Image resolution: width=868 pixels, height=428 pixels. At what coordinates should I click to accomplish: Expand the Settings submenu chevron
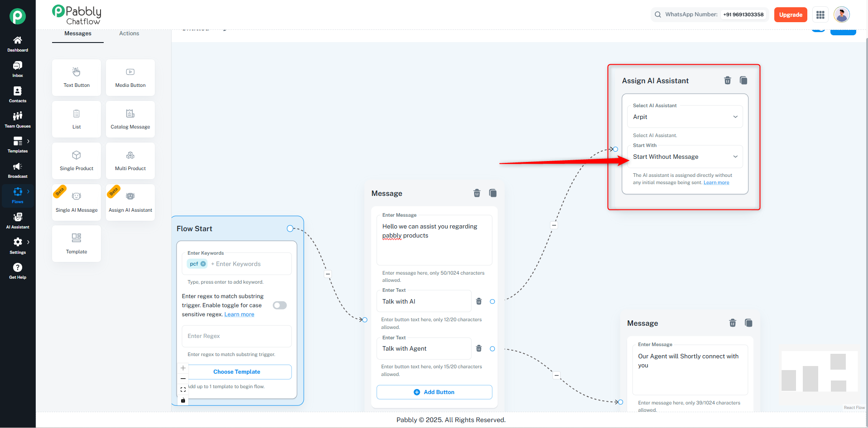pos(28,242)
